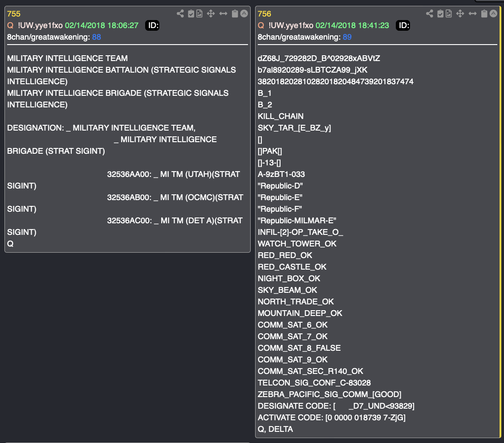Click the "Republic-MILMAR-E" line
The height and width of the screenshot is (443, 504).
[x=297, y=220]
